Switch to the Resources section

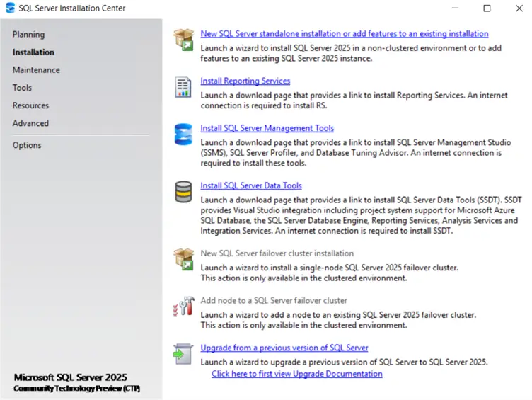pyautogui.click(x=30, y=105)
